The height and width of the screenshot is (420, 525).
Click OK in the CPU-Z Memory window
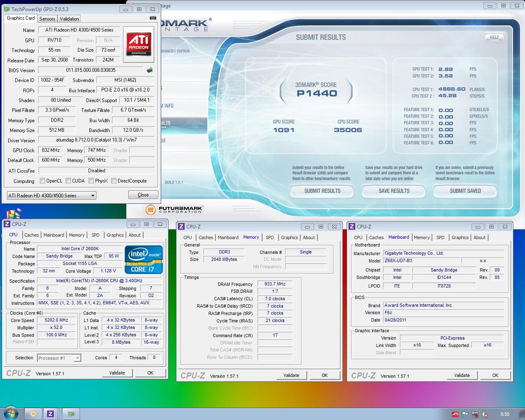click(x=325, y=375)
